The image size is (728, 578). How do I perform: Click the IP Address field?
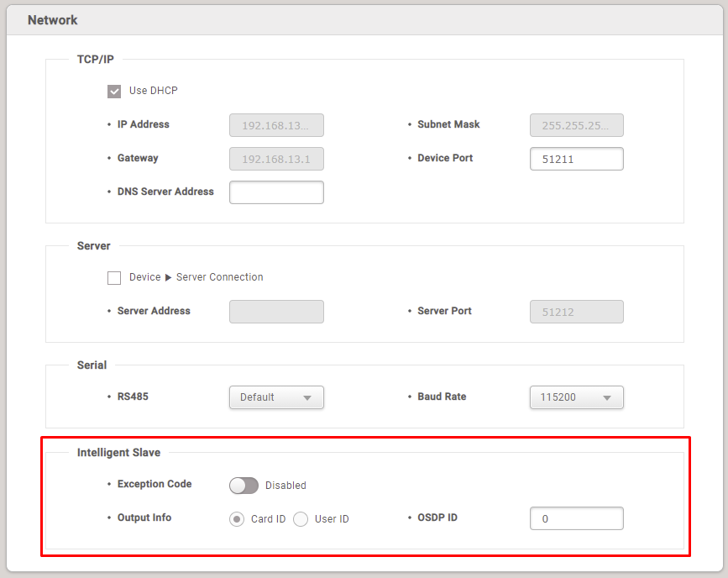(x=276, y=125)
